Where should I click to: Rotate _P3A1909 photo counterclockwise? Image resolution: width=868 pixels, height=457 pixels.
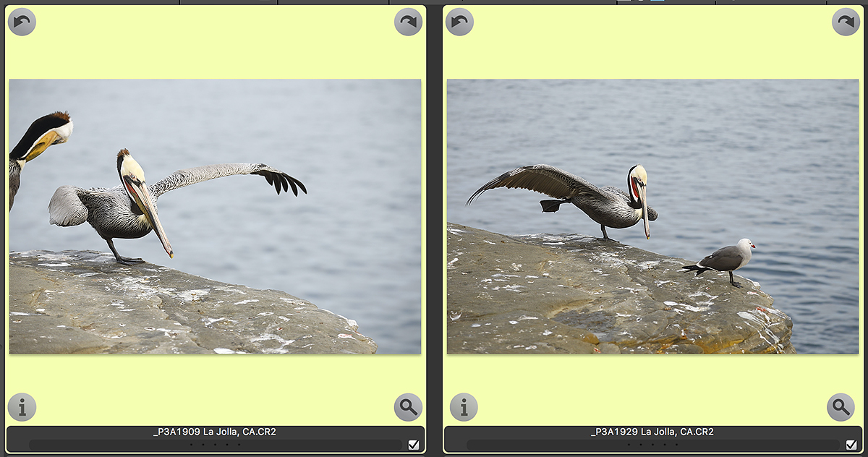[22, 22]
